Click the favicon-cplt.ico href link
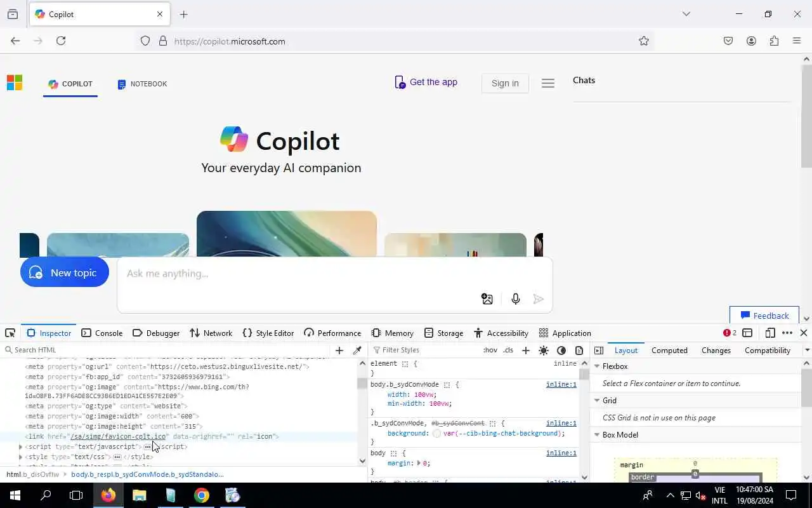This screenshot has width=812, height=508. tap(118, 436)
